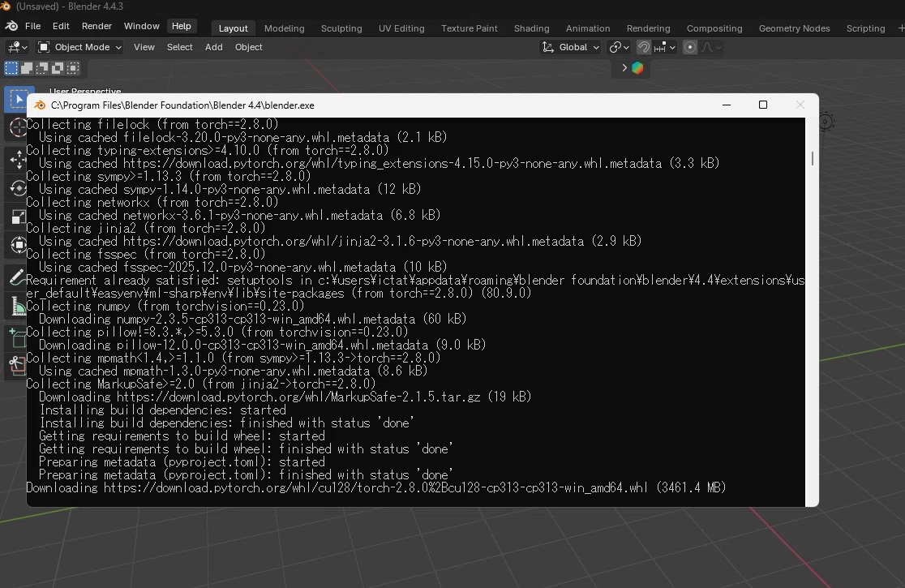The image size is (905, 588).
Task: Activate the Add Cube tool
Action: tap(17, 338)
